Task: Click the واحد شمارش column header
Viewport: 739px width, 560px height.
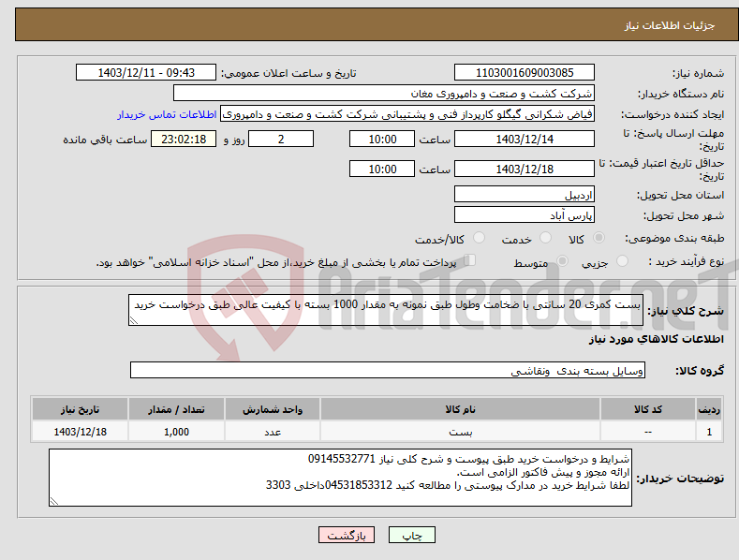Action: pyautogui.click(x=273, y=408)
